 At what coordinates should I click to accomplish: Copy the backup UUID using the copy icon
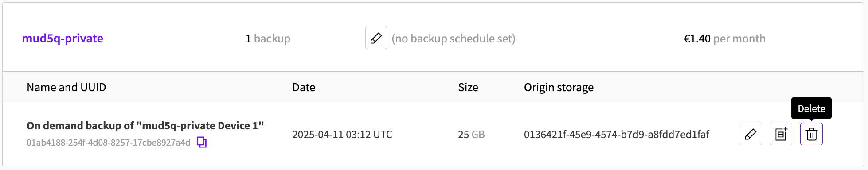point(202,142)
